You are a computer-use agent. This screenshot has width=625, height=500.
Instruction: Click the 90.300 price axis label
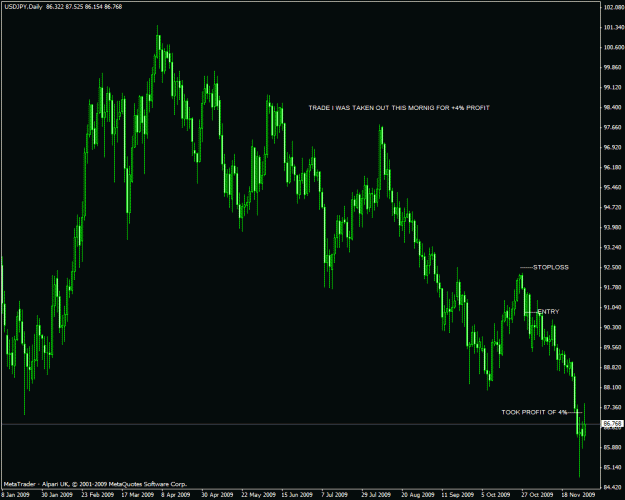tap(613, 327)
